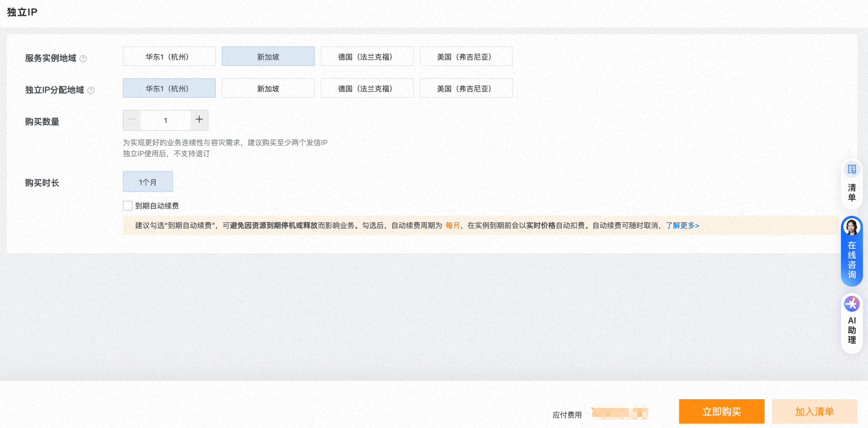The height and width of the screenshot is (428, 868).
Task: Enable 到期自动续费 checkbox
Action: [x=127, y=206]
